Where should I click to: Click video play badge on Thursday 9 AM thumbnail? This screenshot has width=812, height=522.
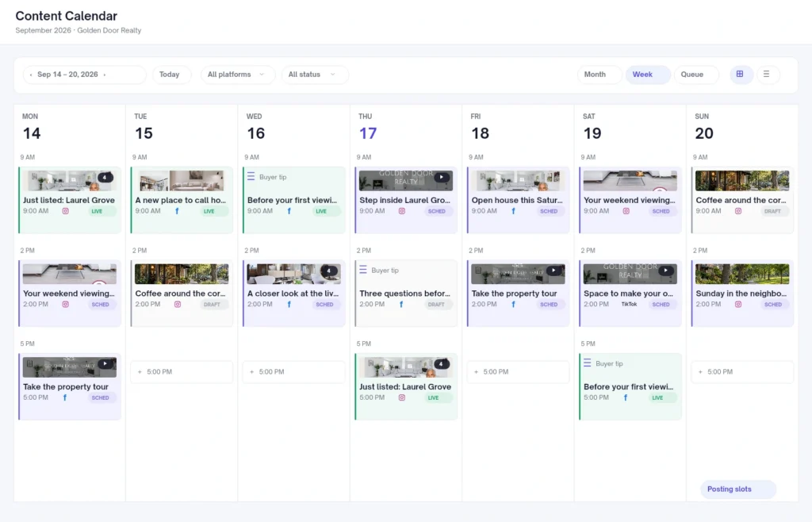click(442, 177)
